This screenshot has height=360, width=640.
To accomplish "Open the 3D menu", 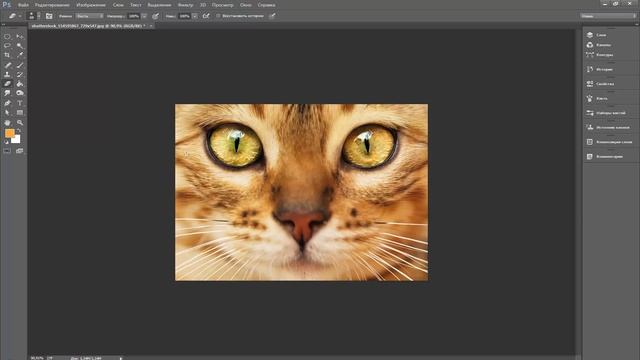I will click(x=203, y=5).
